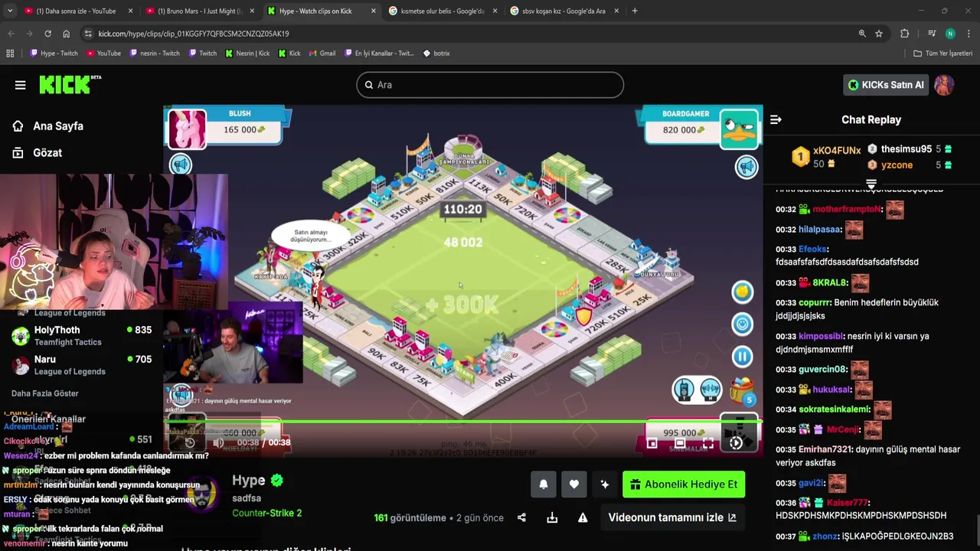The width and height of the screenshot is (980, 551).
Task: Report the clip via warning icon
Action: tap(583, 518)
